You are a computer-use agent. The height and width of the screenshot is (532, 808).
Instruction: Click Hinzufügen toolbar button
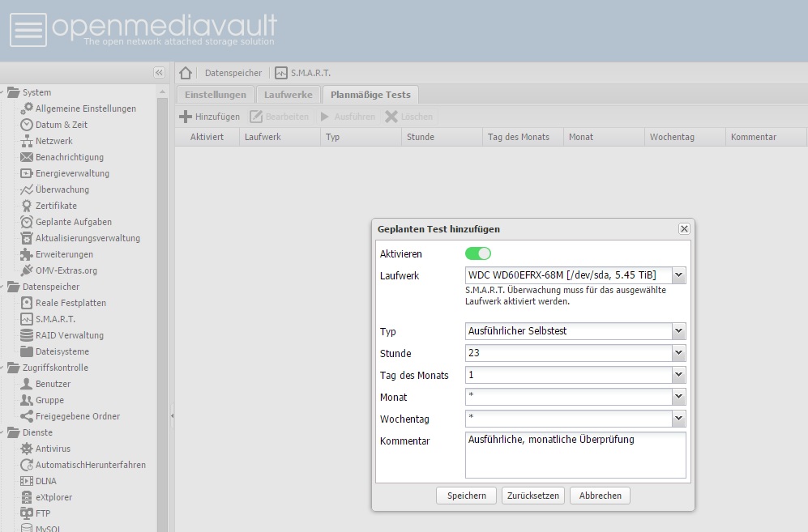click(209, 117)
